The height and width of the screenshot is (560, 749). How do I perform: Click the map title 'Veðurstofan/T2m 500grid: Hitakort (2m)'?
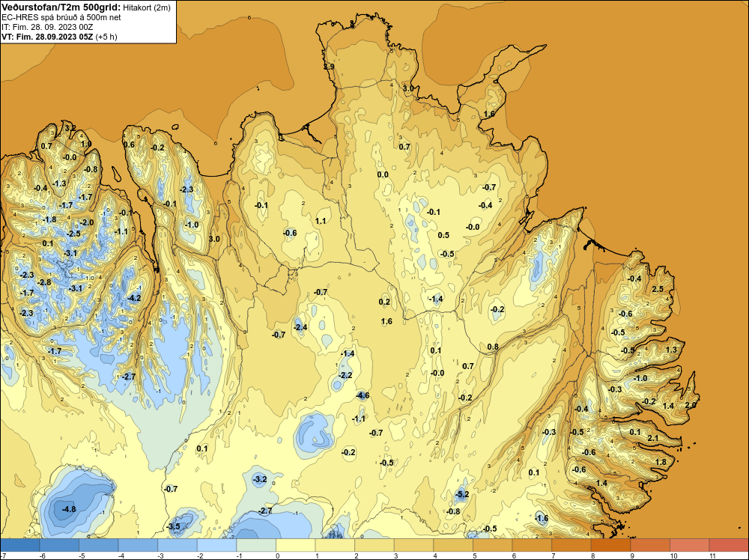pos(86,7)
